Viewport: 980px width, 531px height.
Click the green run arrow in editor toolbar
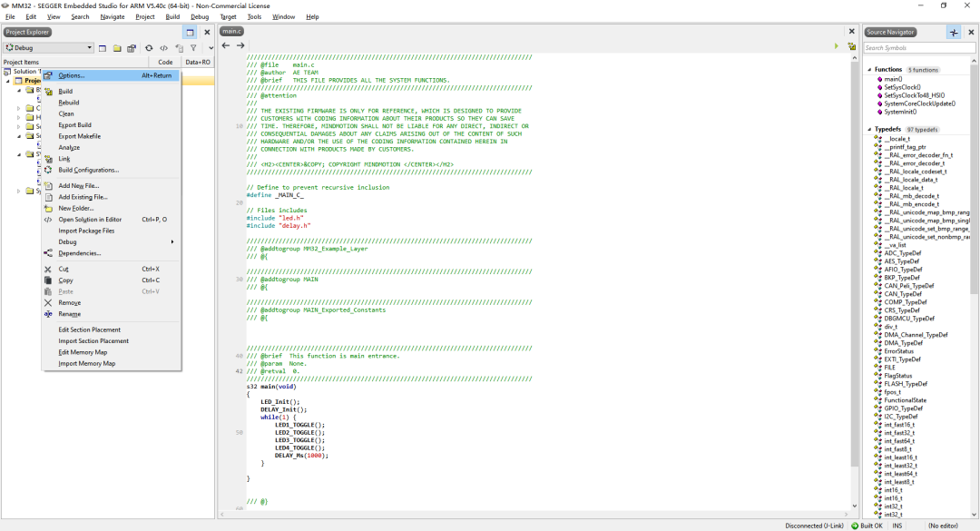837,46
